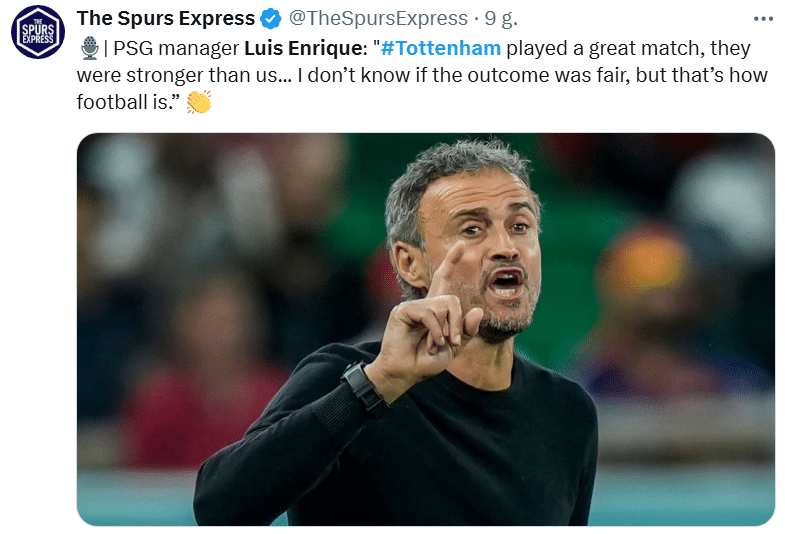Follow the #Tottenham hashtag link

coord(441,48)
